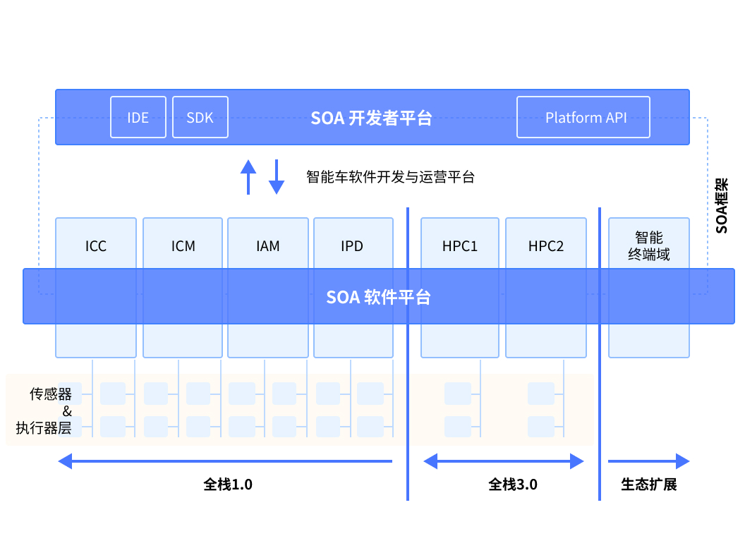Click the 生态扩展 label

(649, 485)
